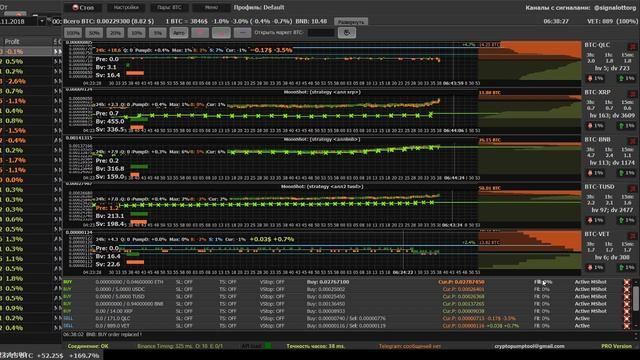Click the Профиль: Default label

pos(259,7)
